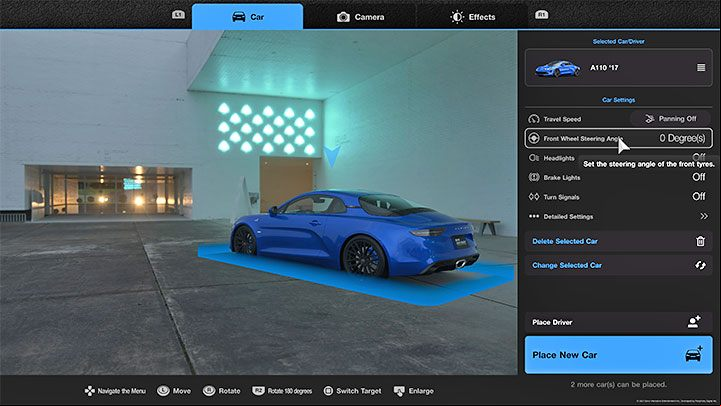Click the Travel Speed gauge icon
This screenshot has height=406, width=721.
[x=533, y=119]
